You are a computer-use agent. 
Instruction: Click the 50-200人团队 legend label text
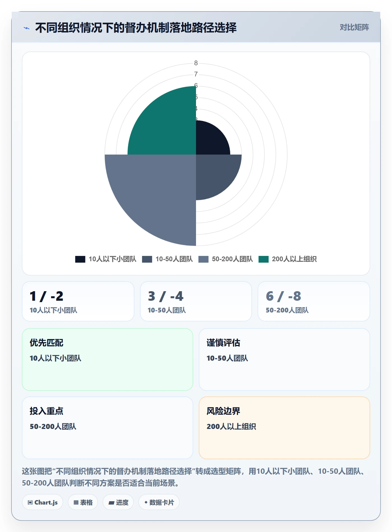[232, 259]
